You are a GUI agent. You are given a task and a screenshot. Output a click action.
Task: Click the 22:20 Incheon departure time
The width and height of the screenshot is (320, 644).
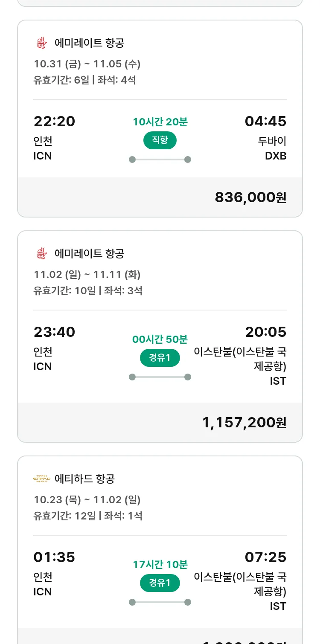coord(54,122)
